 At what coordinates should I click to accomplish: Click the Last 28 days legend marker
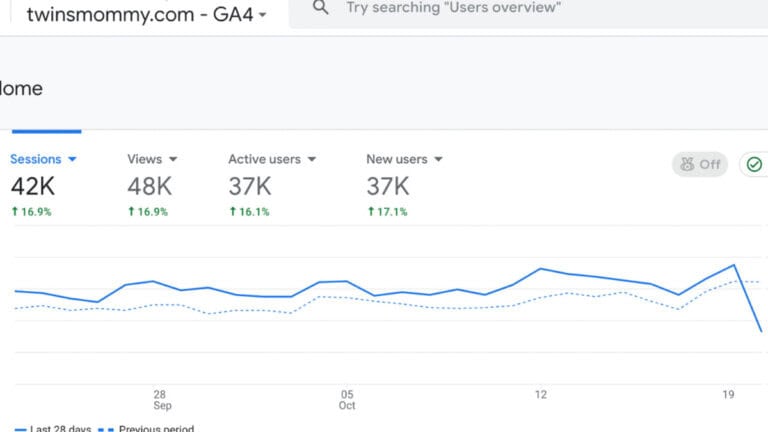click(x=20, y=429)
